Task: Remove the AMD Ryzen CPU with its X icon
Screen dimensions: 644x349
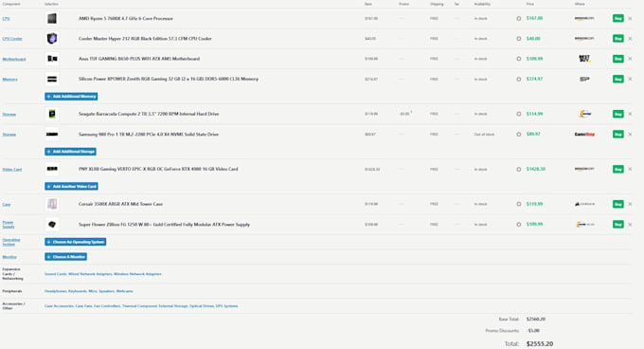Action: [x=630, y=19]
